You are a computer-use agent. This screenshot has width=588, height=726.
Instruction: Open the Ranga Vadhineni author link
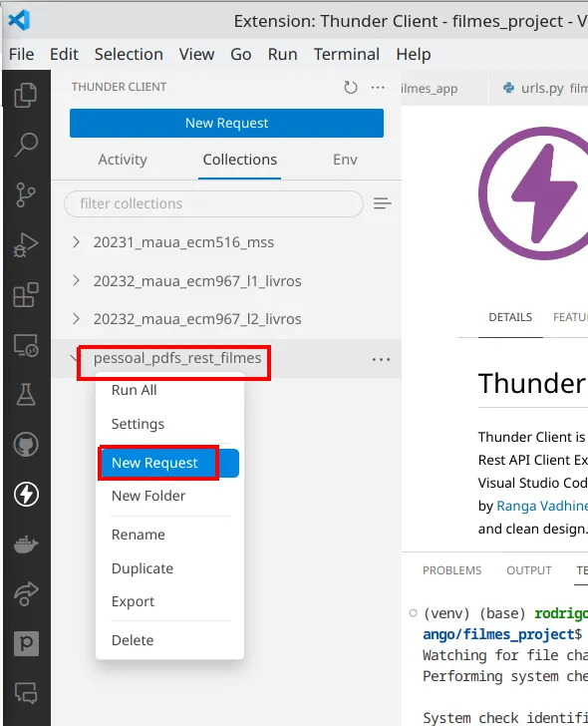tap(542, 506)
